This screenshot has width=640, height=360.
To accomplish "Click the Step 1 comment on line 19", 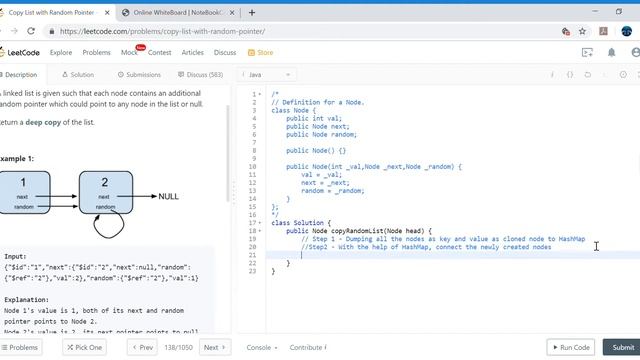I will [x=443, y=239].
